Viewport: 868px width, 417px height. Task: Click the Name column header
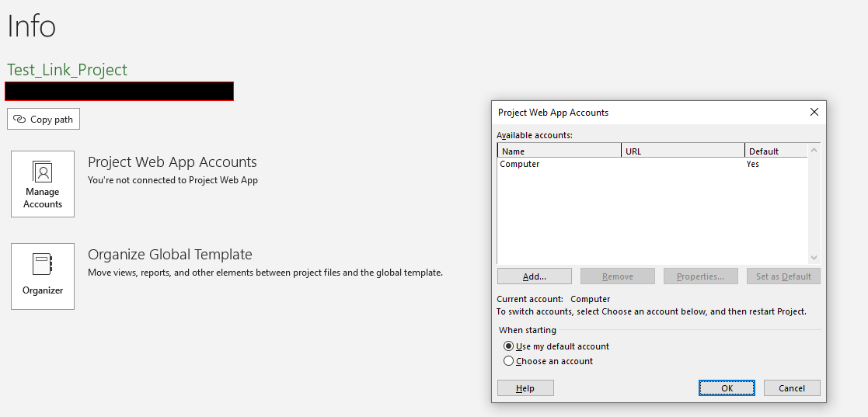tap(559, 151)
